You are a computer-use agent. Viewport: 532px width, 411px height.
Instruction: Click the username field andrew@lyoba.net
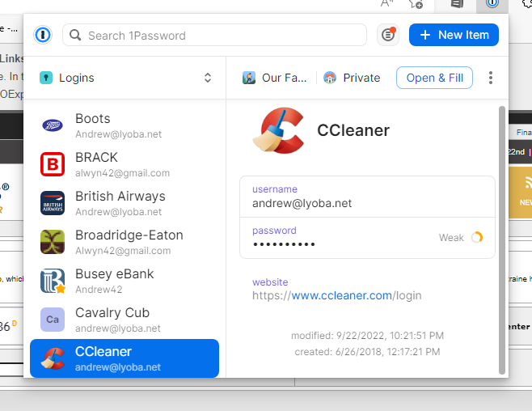tap(302, 203)
